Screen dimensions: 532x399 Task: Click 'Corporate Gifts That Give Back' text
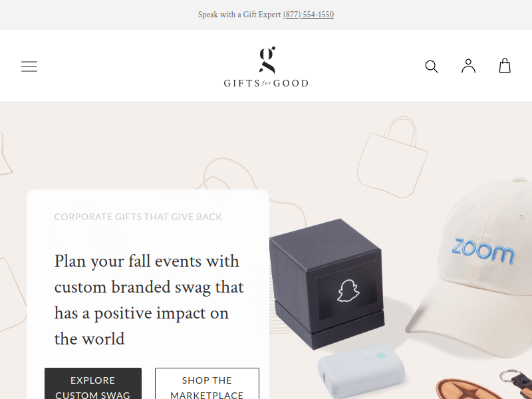tap(138, 217)
